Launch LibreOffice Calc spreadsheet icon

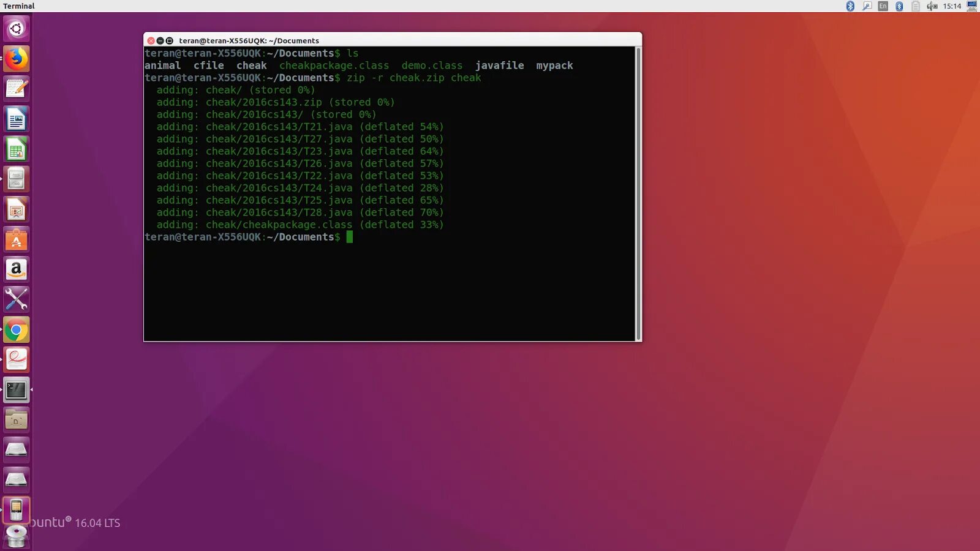point(17,149)
